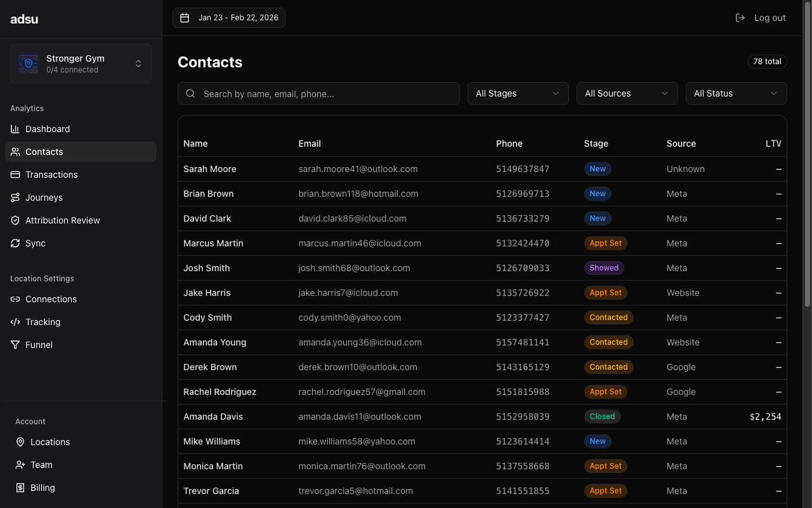Screen dimensions: 812x508
Task: Open the All Status dropdown
Action: point(736,93)
